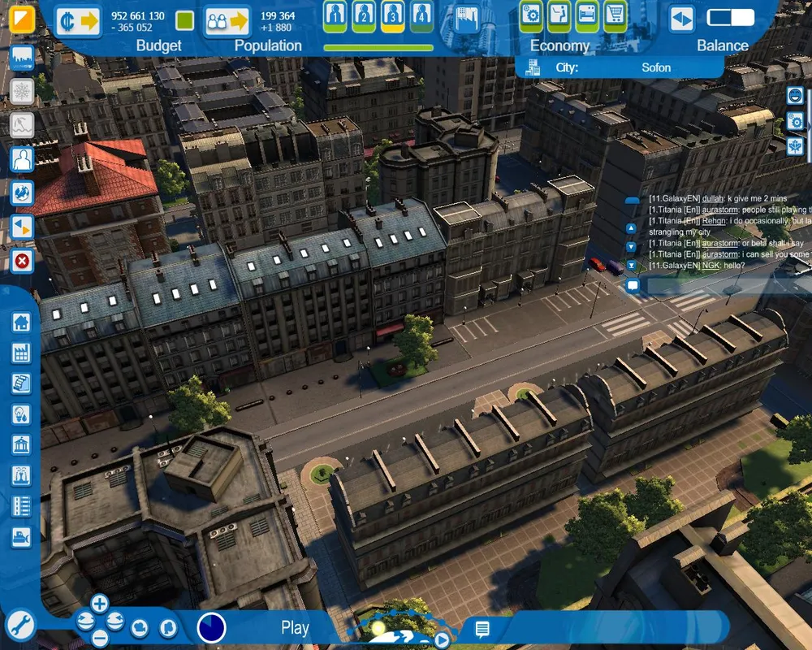Open the citizen profile overlay icon
Screen dimensions: 812x650
tap(22, 159)
